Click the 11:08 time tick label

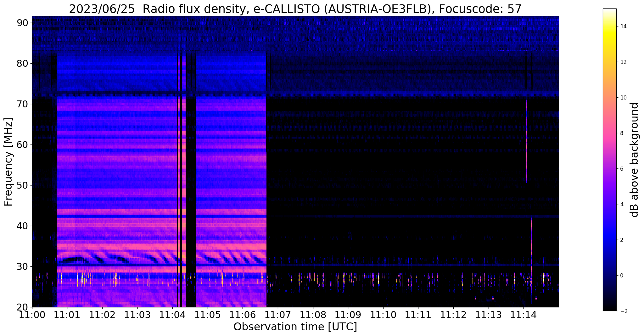[x=313, y=315]
